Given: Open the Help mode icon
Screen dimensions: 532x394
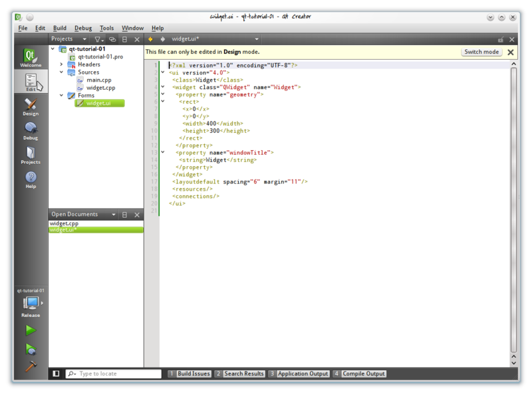Looking at the screenshot, I should pos(30,179).
